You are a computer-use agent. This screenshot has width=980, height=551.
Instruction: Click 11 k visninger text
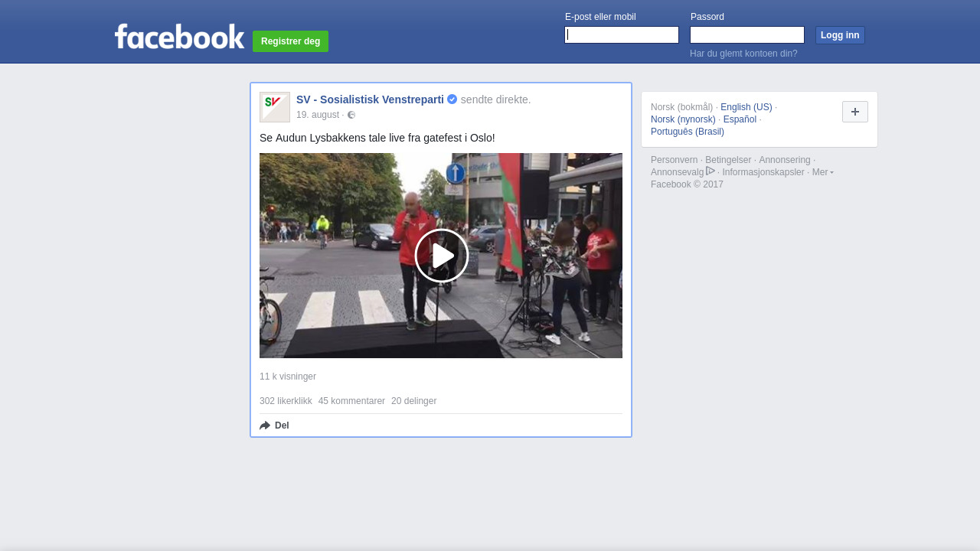288,377
